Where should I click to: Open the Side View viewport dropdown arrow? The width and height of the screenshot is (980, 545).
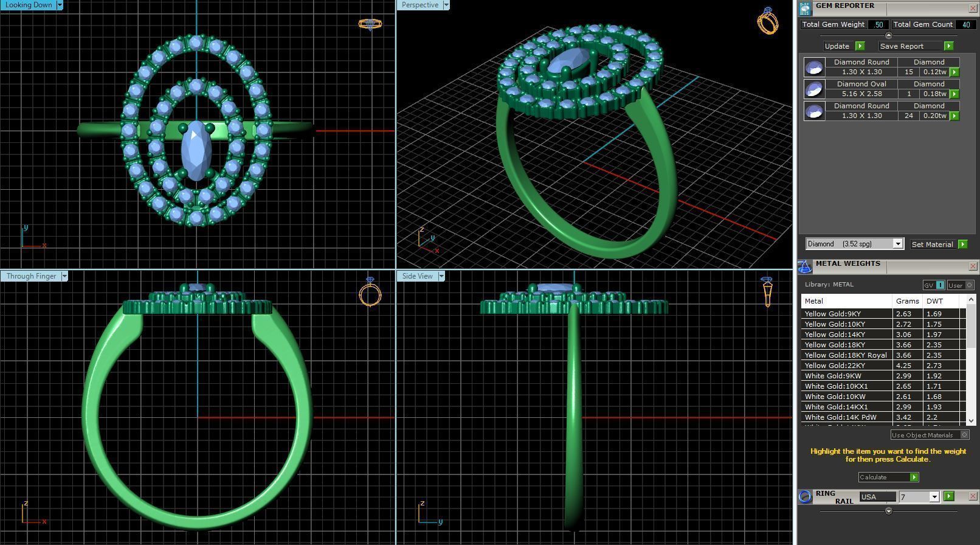[441, 276]
